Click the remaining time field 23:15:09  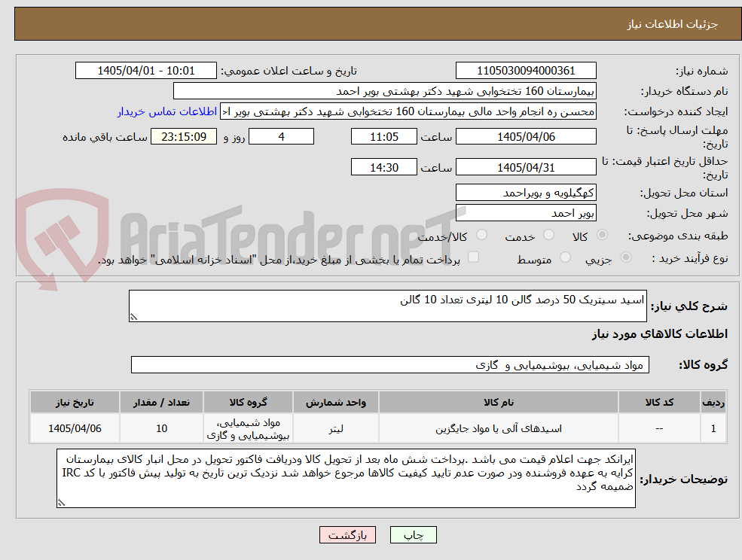coord(184,137)
